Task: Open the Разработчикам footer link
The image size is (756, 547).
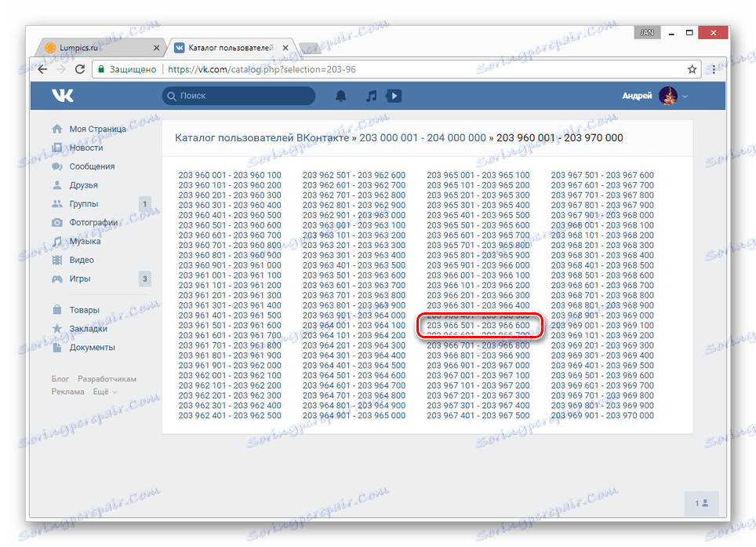Action: click(107, 379)
